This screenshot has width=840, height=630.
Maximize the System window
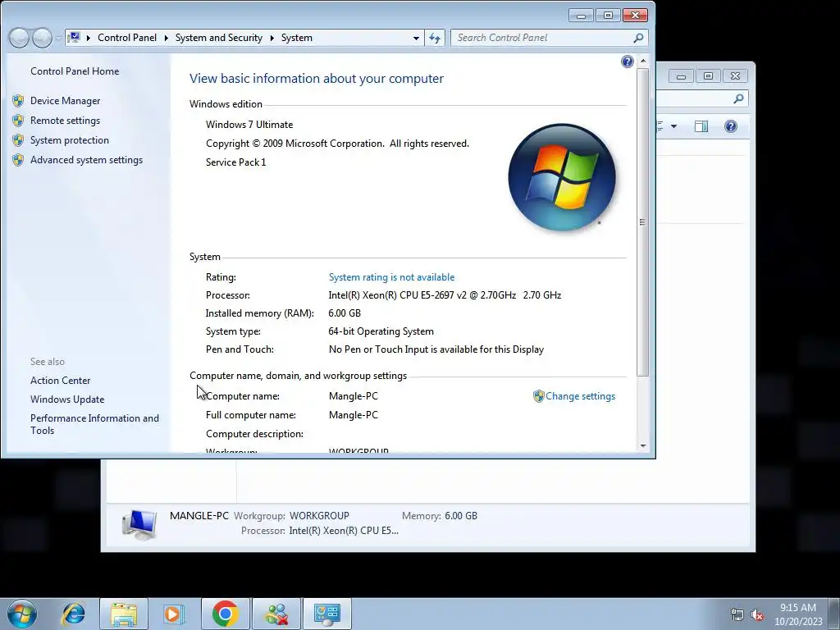point(608,16)
